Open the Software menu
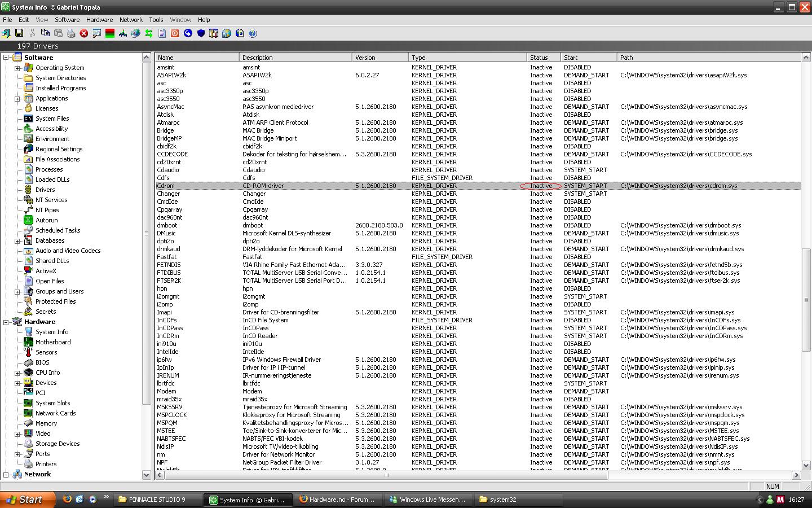The width and height of the screenshot is (812, 508). pyautogui.click(x=67, y=20)
